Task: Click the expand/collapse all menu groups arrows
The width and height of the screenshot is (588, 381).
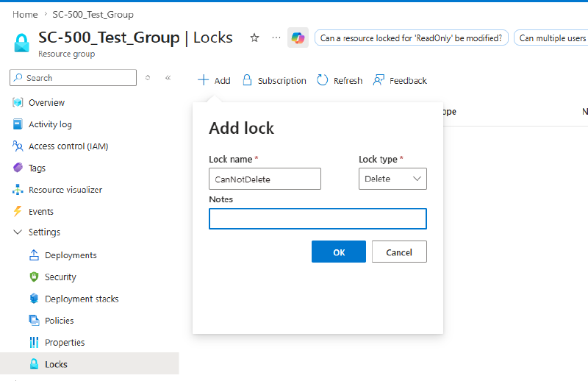Action: [x=148, y=78]
